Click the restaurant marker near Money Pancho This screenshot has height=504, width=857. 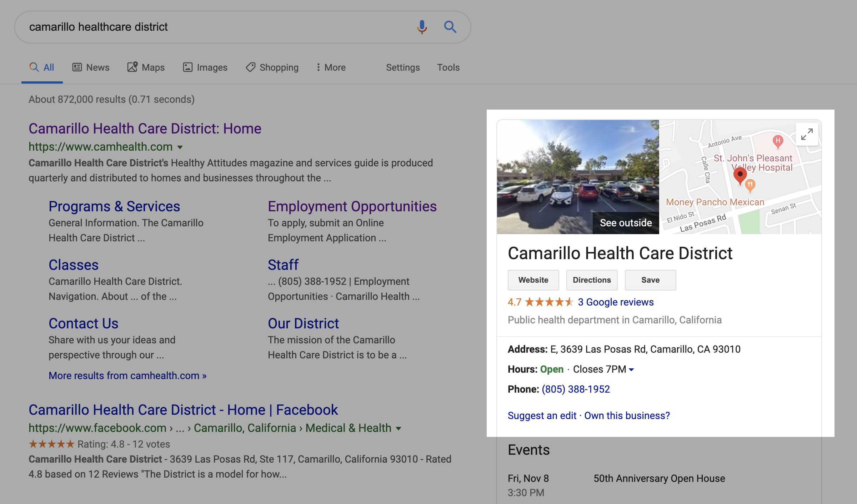click(750, 185)
